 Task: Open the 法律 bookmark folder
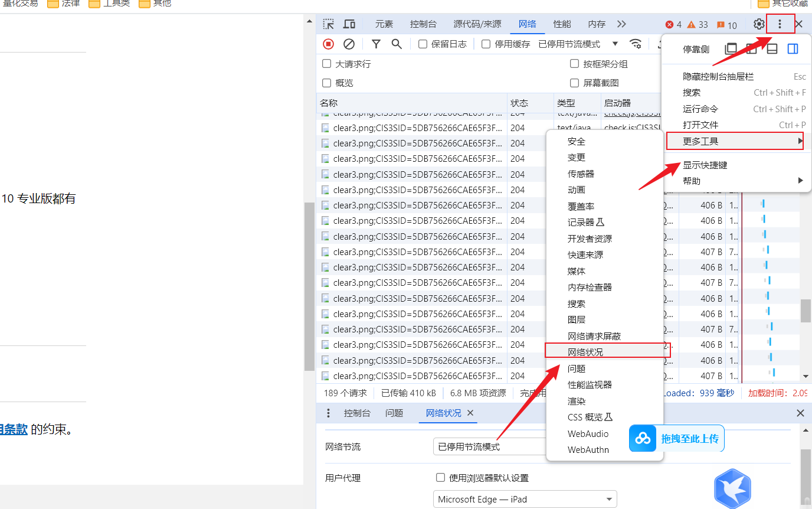(63, 4)
